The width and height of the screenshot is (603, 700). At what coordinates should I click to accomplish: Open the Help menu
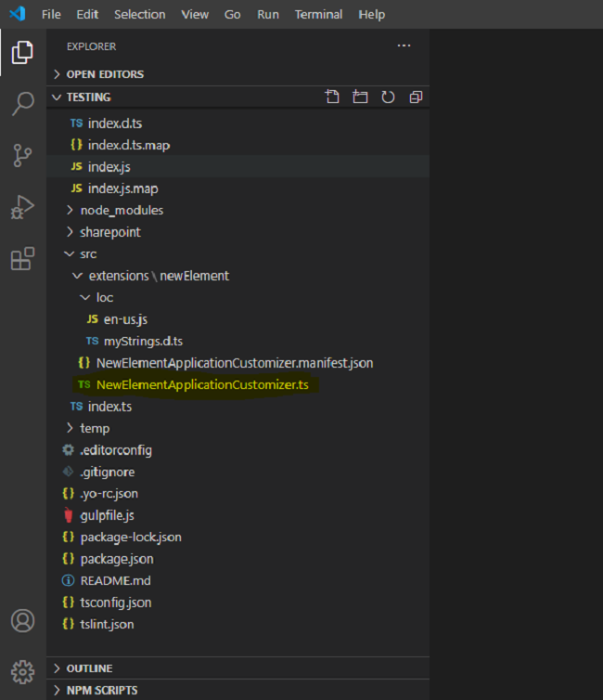point(371,14)
